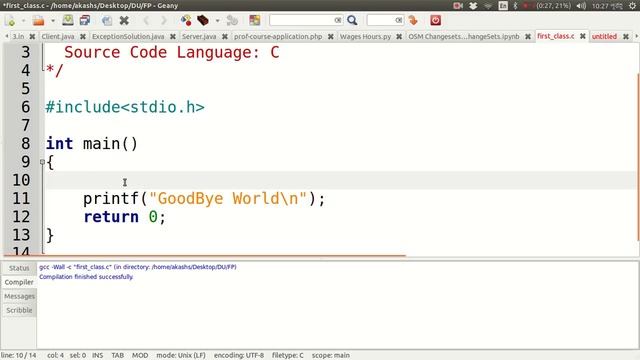Run the program with the gears icon
The image size is (640, 360).
tap(232, 20)
